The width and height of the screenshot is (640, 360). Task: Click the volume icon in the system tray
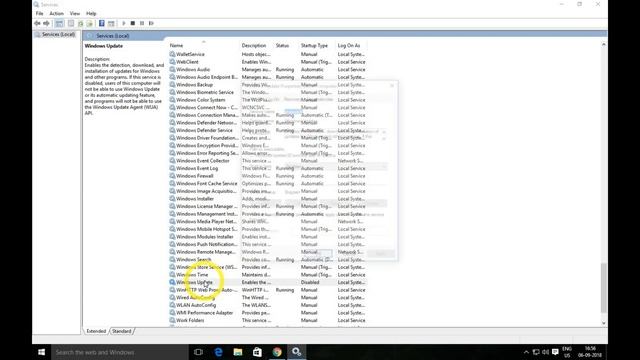coord(545,352)
